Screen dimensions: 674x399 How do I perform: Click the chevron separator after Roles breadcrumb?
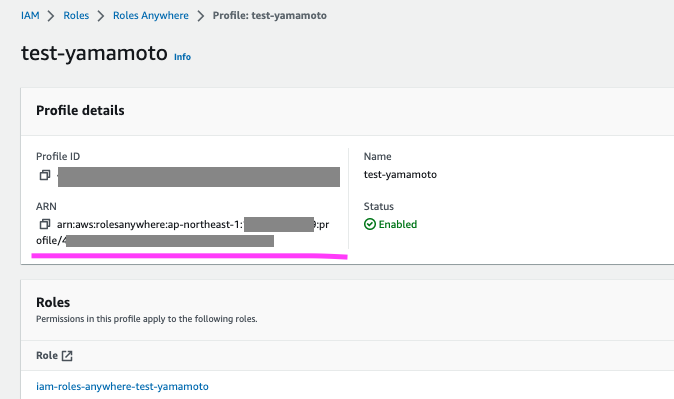pos(101,16)
